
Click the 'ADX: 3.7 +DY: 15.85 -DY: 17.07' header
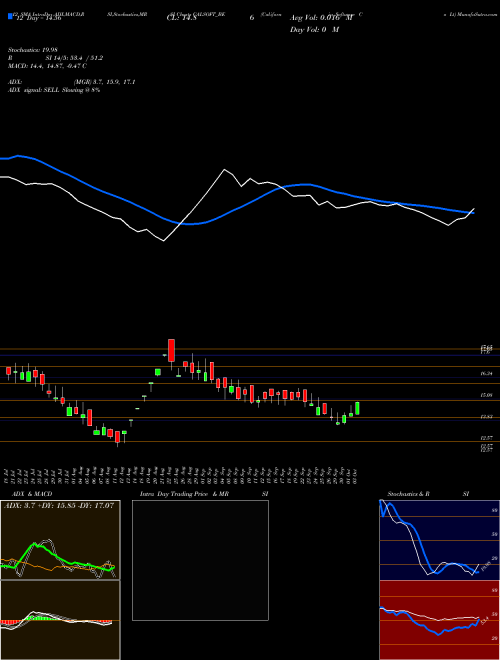tap(59, 505)
